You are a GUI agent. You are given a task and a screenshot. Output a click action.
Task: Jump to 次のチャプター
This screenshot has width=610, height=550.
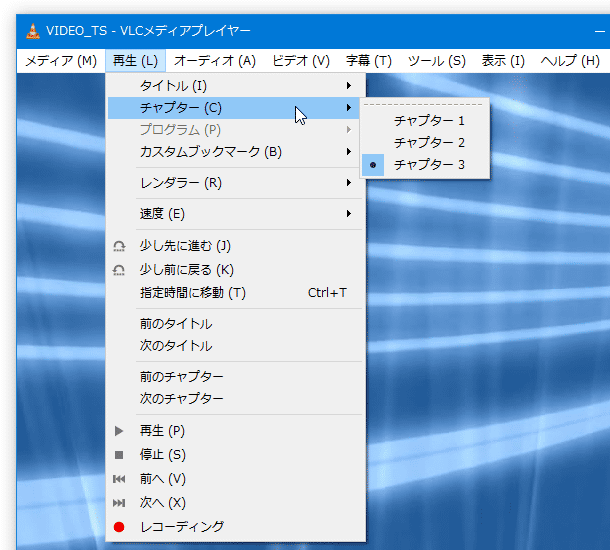click(x=235, y=399)
